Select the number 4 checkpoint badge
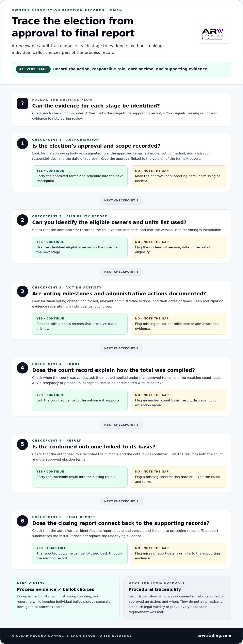 [x=22, y=368]
